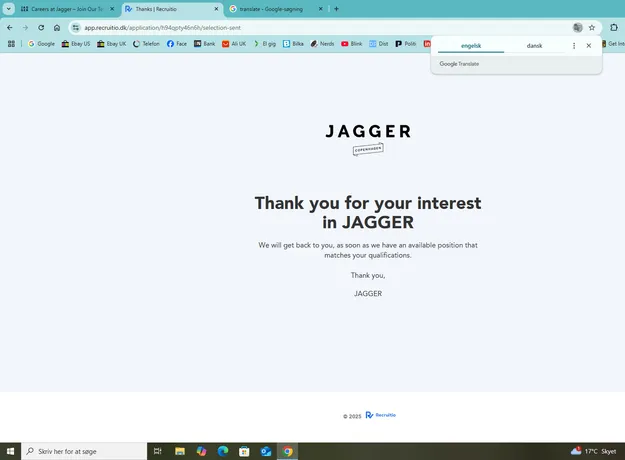Open the Bilka bookmark
Screen dimensions: 625x460
pos(293,44)
